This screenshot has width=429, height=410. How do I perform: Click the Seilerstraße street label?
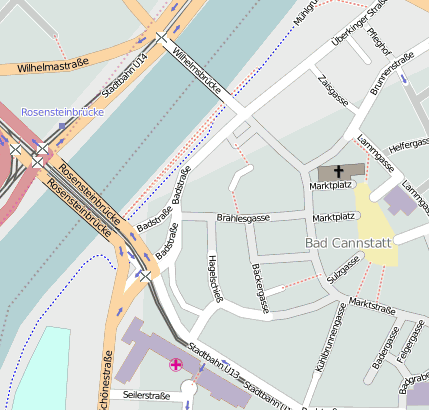(147, 395)
